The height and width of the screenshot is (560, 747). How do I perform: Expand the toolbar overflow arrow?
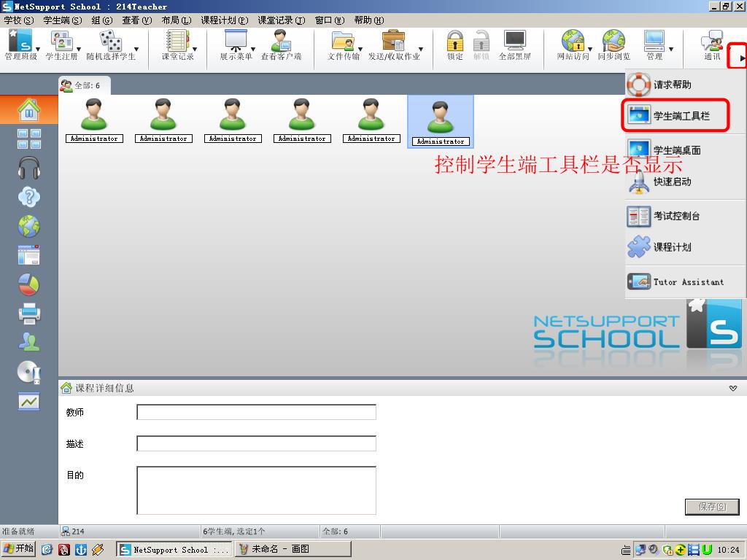point(742,58)
